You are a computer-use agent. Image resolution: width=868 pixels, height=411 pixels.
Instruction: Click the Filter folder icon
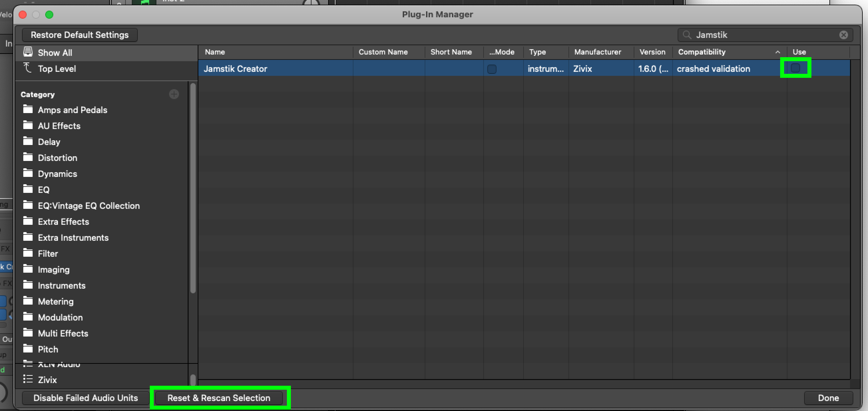[28, 253]
